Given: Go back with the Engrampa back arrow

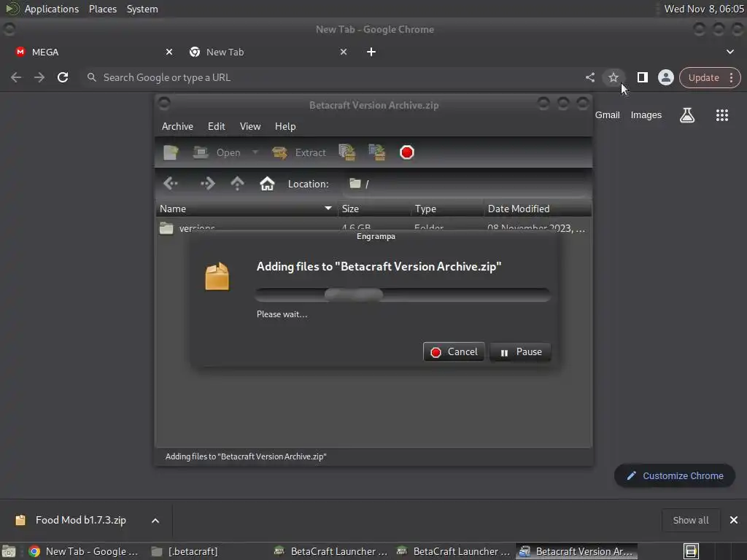Looking at the screenshot, I should click(171, 183).
